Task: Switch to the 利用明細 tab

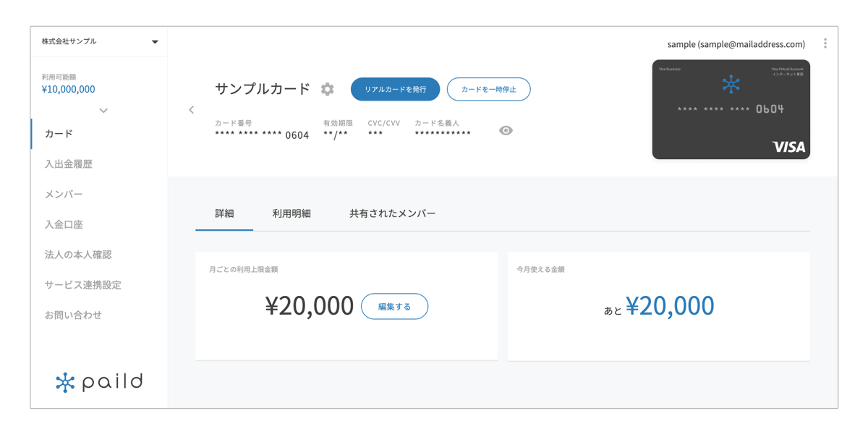Action: (x=292, y=213)
